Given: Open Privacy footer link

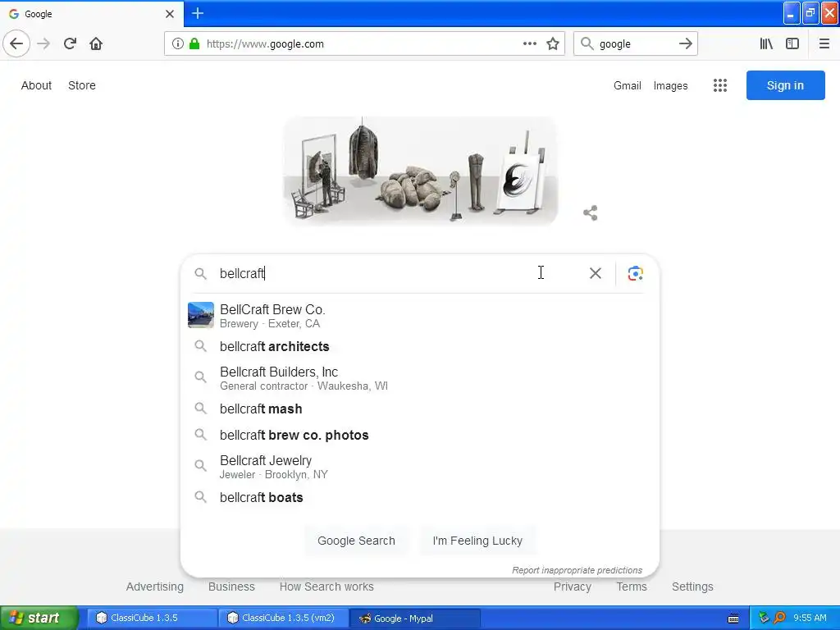Looking at the screenshot, I should tap(572, 587).
